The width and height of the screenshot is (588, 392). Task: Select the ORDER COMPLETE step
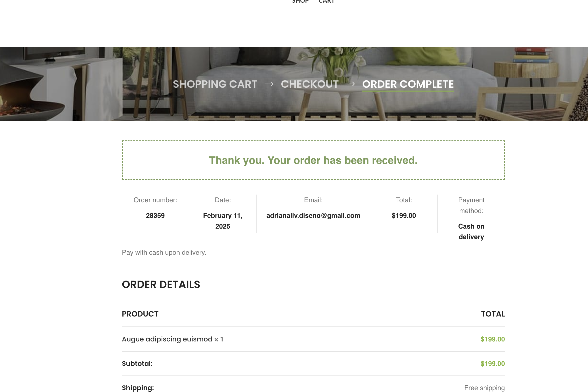click(408, 84)
